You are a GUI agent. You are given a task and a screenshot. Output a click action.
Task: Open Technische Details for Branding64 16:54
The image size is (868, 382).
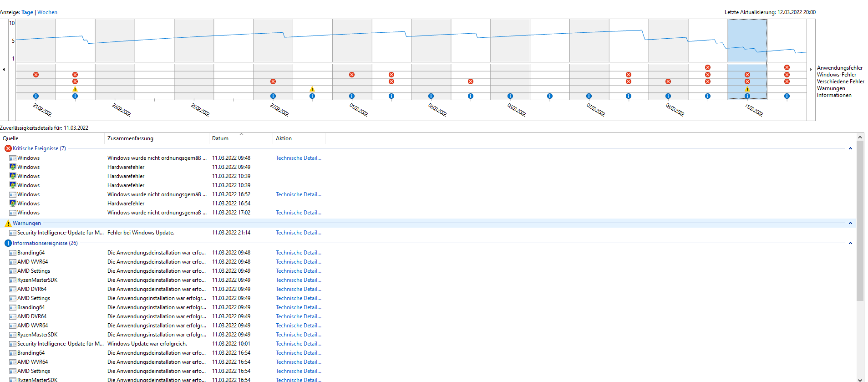point(299,353)
